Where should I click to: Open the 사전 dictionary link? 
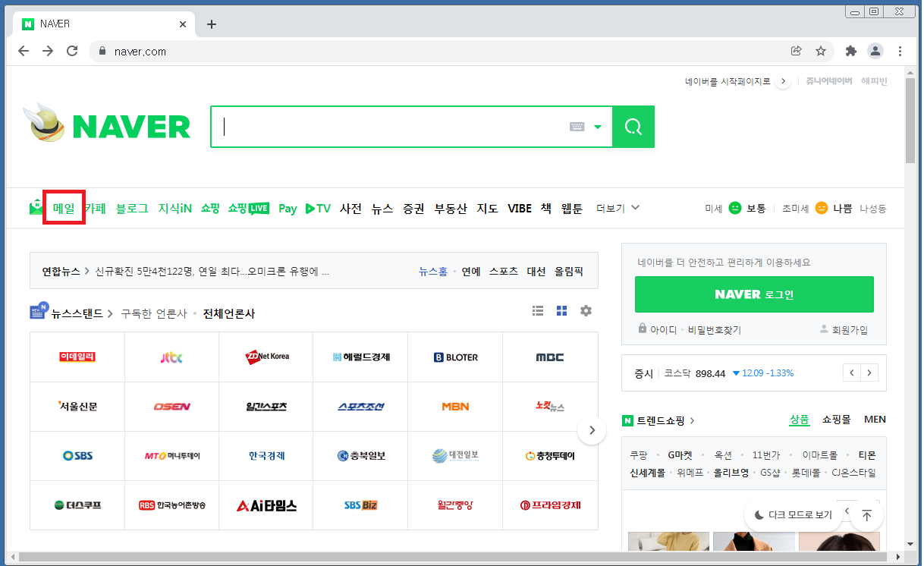point(350,208)
